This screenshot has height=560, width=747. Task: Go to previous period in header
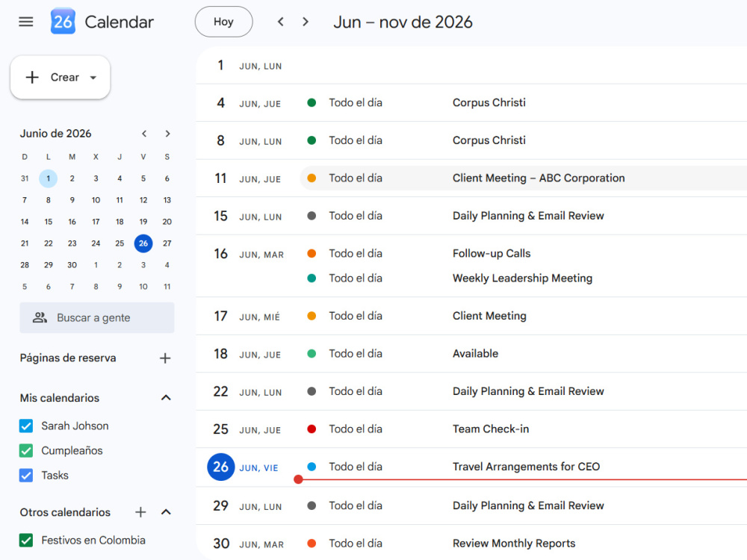point(281,22)
